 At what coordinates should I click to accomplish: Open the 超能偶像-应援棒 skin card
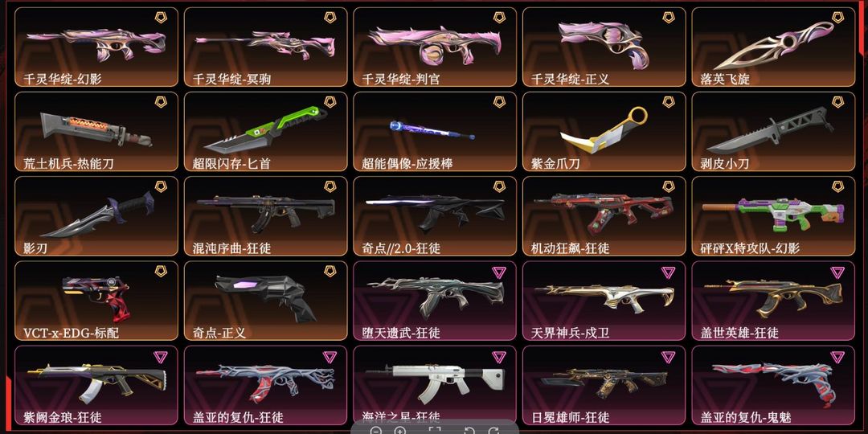[435, 132]
